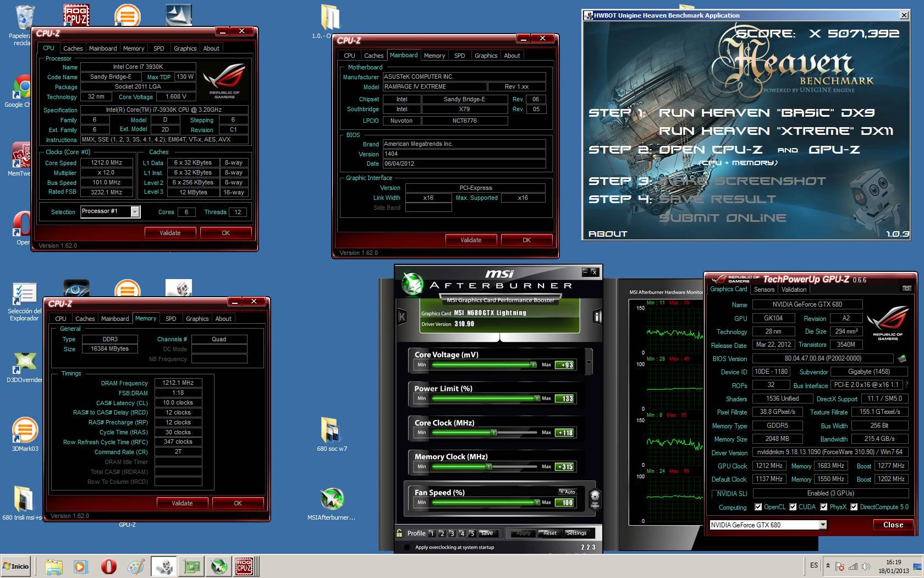Switch to ROG CPU-Z taskbar button
Viewport: 924px width, 578px height.
245,566
